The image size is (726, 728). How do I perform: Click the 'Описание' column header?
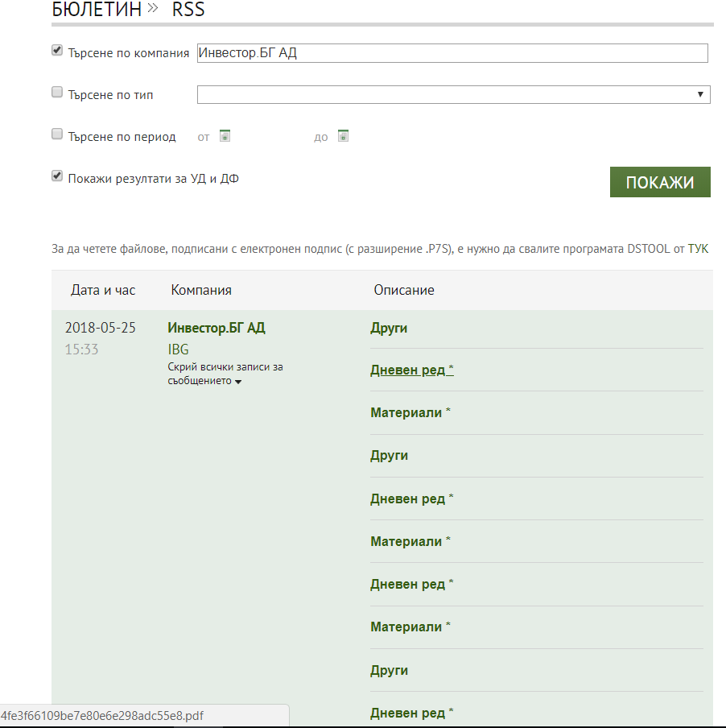404,290
